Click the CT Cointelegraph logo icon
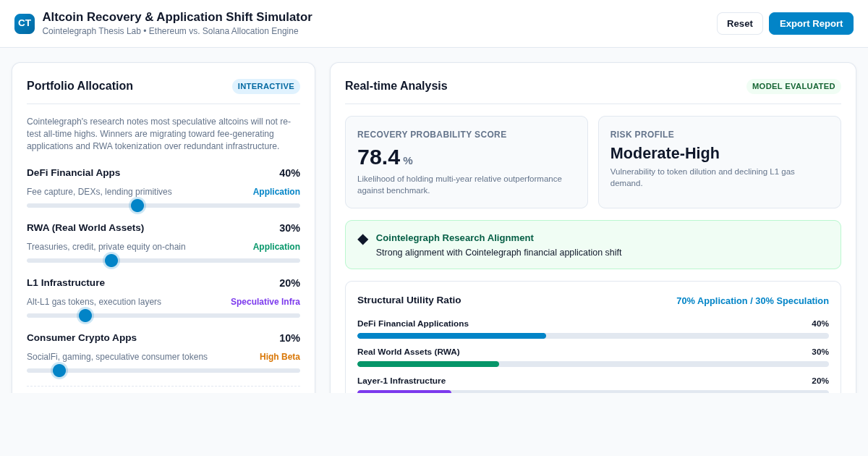The image size is (868, 456). point(25,24)
